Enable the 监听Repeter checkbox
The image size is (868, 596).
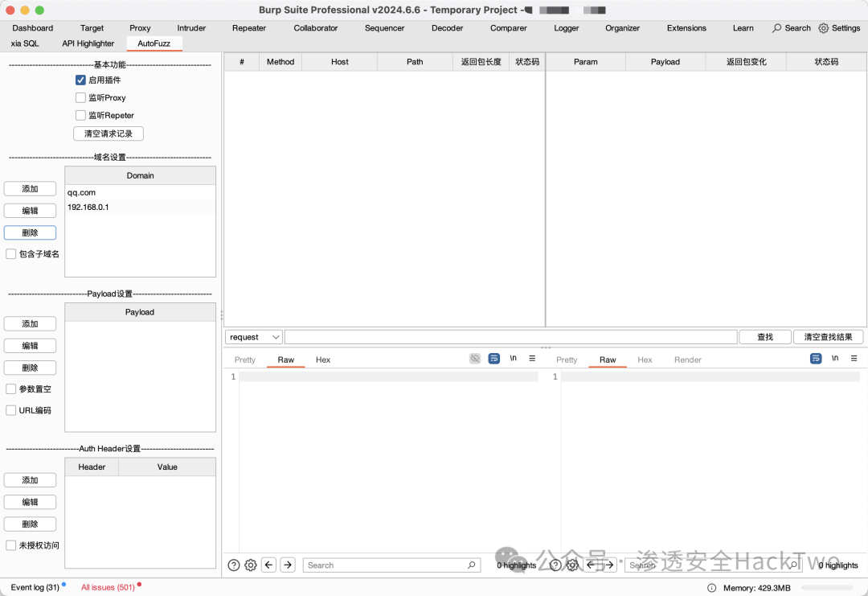(x=80, y=115)
